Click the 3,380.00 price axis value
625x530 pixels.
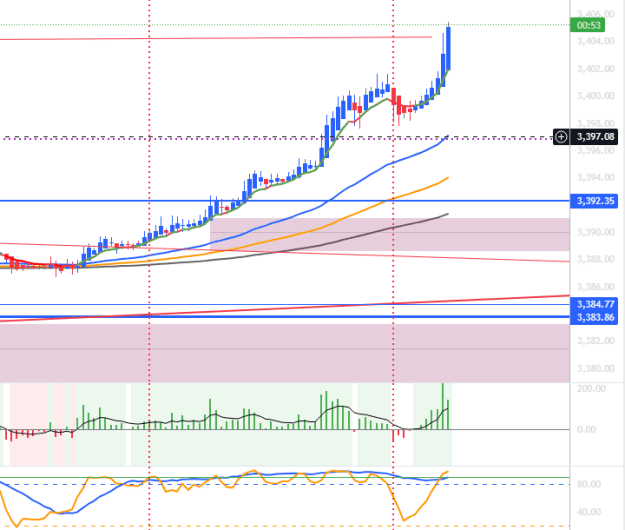coord(596,368)
